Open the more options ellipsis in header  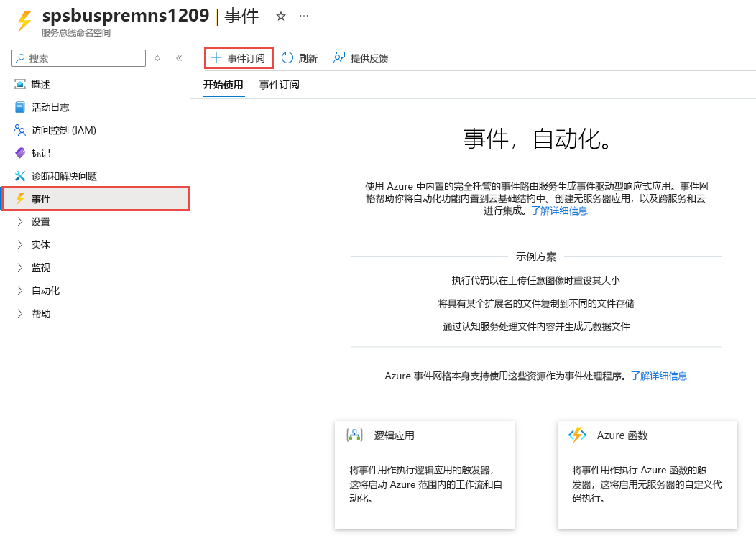click(304, 16)
